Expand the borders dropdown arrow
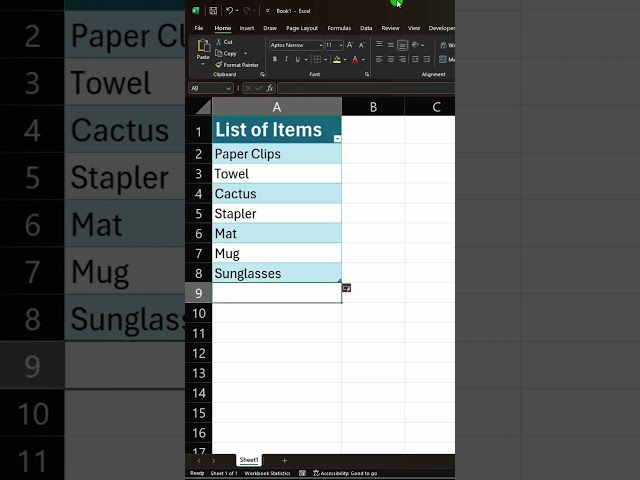 click(325, 60)
